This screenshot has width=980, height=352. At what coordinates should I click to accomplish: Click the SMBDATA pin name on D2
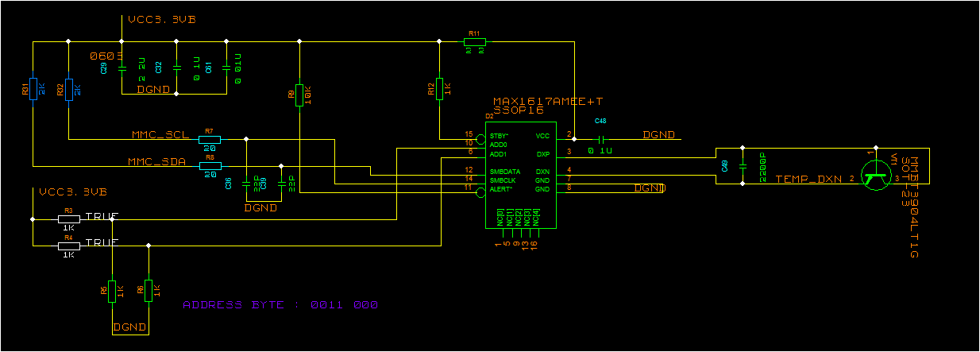(x=504, y=172)
